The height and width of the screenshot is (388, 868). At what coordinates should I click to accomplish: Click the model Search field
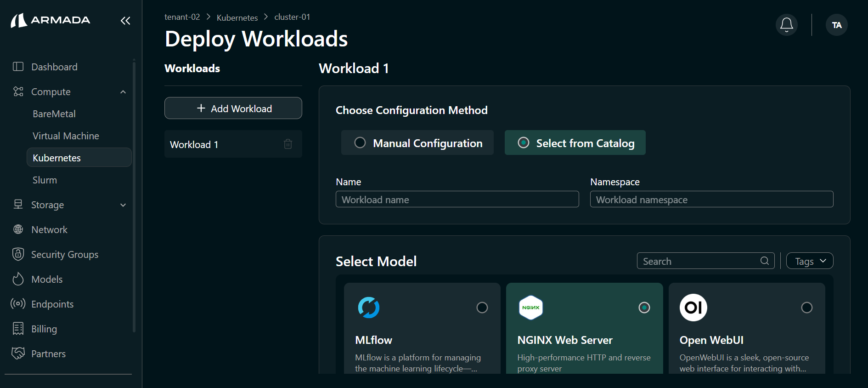coord(706,261)
